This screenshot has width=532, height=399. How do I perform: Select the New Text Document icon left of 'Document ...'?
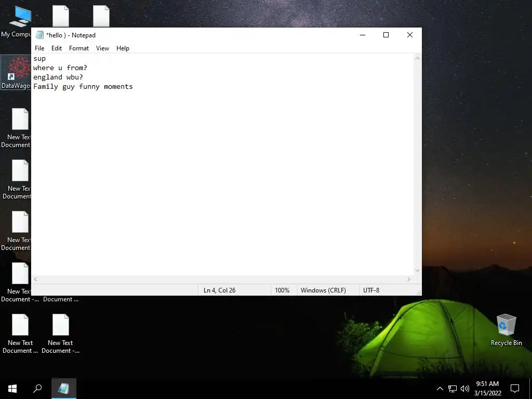[19, 282]
